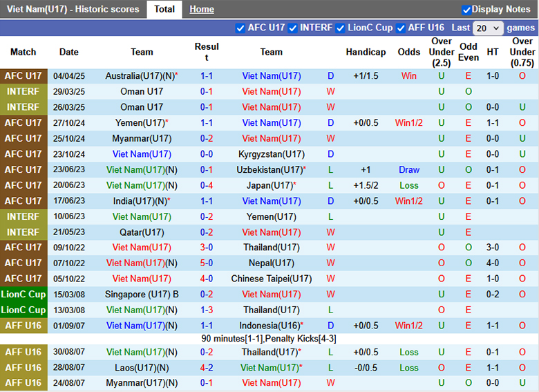Click the INTERF label dated 29/03/25
Viewport: 539px width, 392px height.
coord(23,92)
